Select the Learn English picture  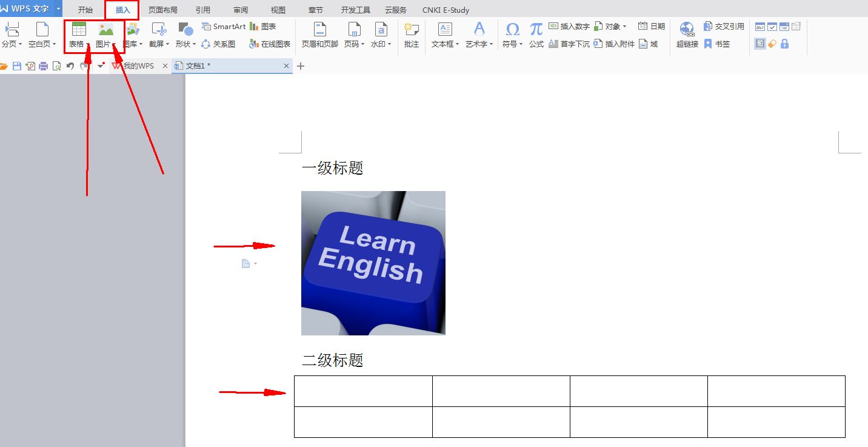(x=373, y=263)
